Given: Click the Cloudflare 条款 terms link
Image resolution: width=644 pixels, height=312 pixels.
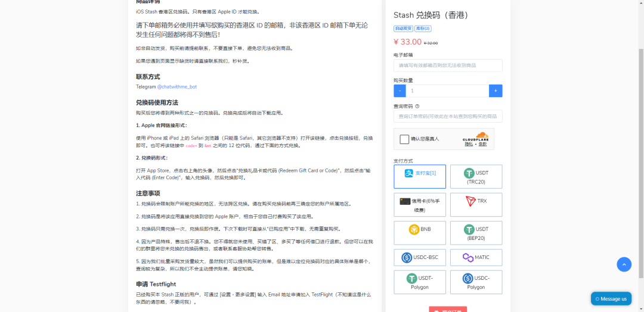Looking at the screenshot, I should (x=482, y=144).
